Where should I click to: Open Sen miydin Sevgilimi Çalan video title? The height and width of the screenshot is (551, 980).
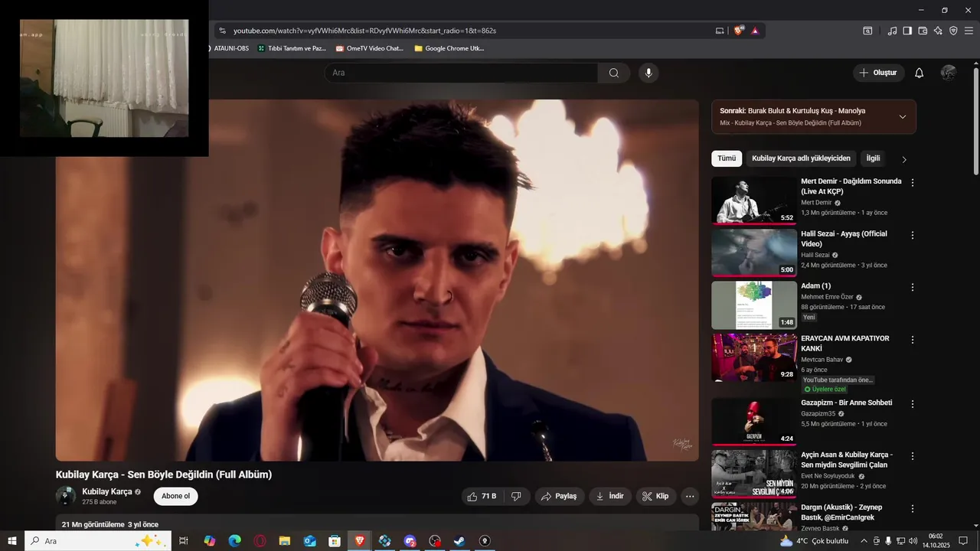pyautogui.click(x=847, y=460)
